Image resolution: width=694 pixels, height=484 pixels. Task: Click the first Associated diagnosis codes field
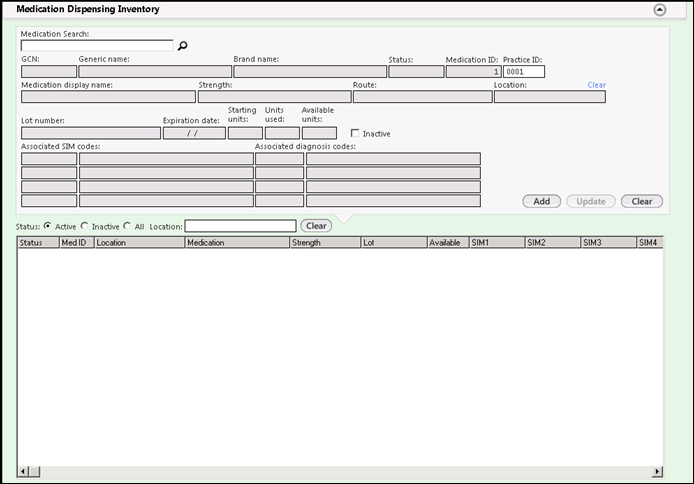pyautogui.click(x=279, y=159)
